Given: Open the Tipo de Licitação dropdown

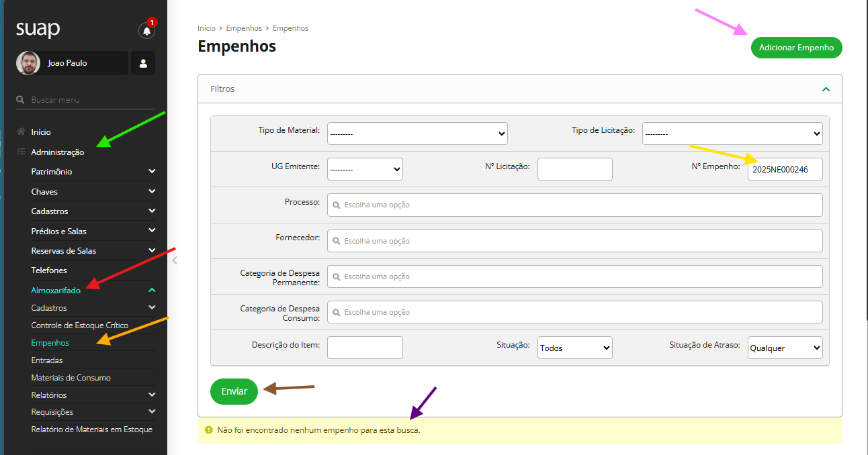Looking at the screenshot, I should [732, 134].
